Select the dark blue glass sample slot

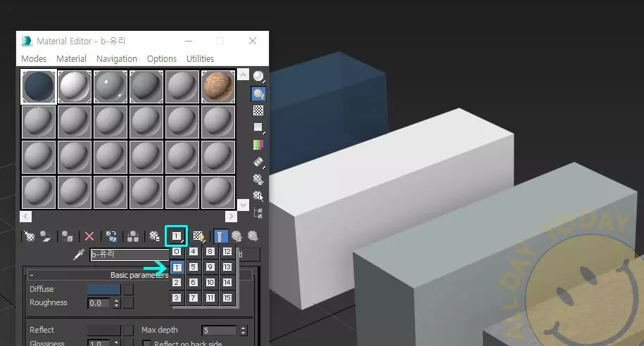point(39,86)
